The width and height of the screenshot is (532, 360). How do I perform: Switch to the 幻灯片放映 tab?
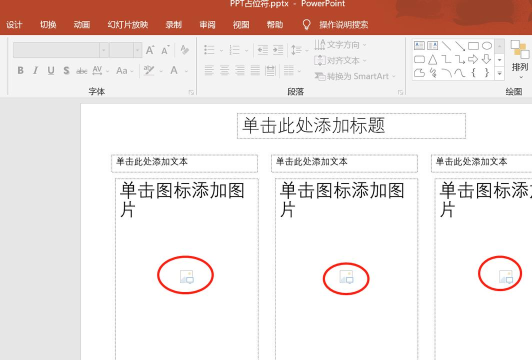(x=128, y=25)
